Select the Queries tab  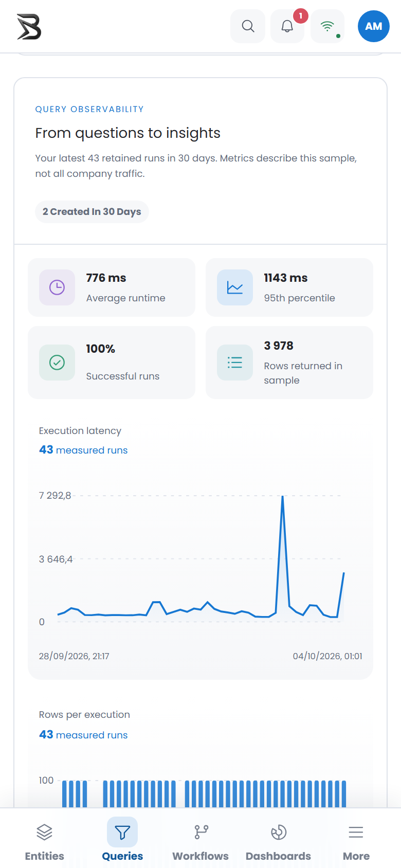coord(122,842)
